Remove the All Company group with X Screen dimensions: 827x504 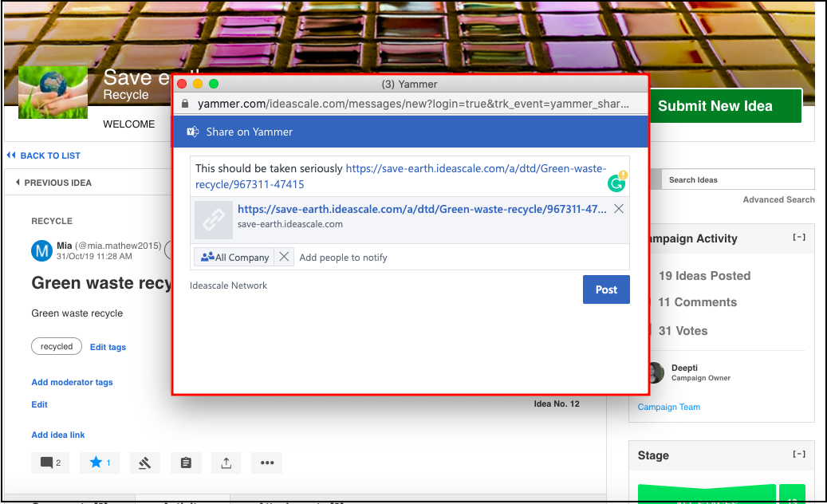284,257
